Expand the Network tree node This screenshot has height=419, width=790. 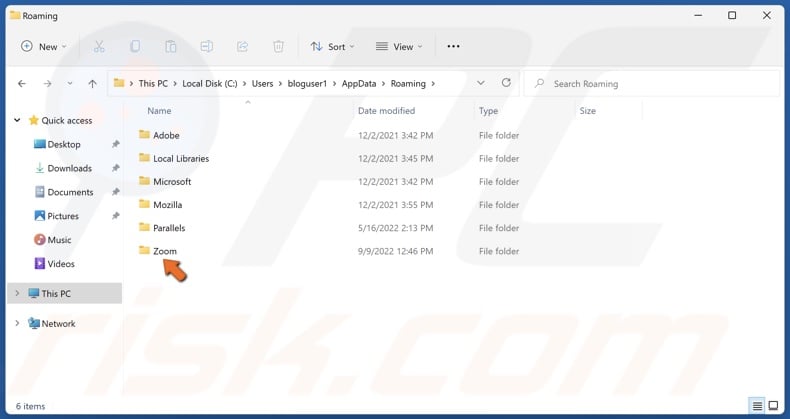(x=17, y=324)
